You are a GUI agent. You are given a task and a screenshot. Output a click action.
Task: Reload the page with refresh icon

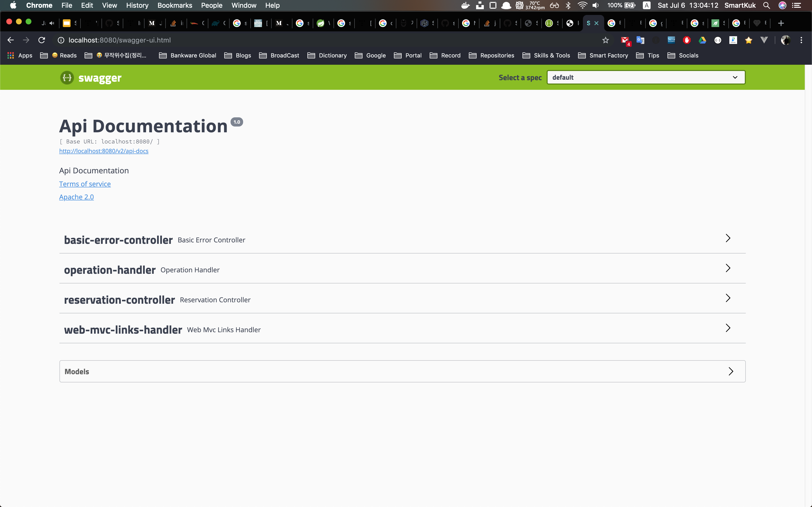[x=42, y=40]
